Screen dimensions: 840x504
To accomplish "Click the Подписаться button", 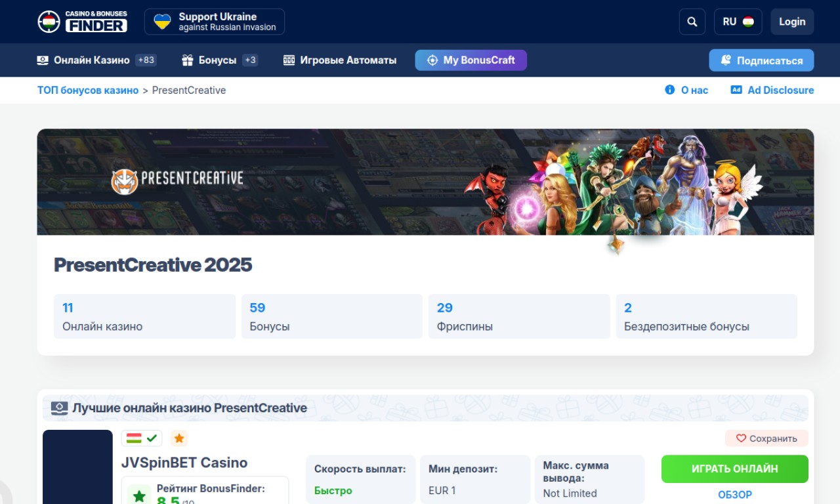I will (x=761, y=60).
